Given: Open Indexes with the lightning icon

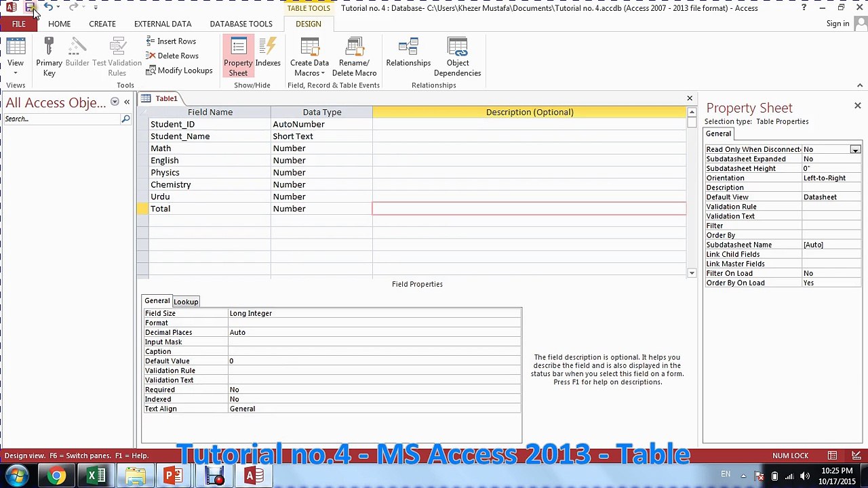Looking at the screenshot, I should pos(268,53).
